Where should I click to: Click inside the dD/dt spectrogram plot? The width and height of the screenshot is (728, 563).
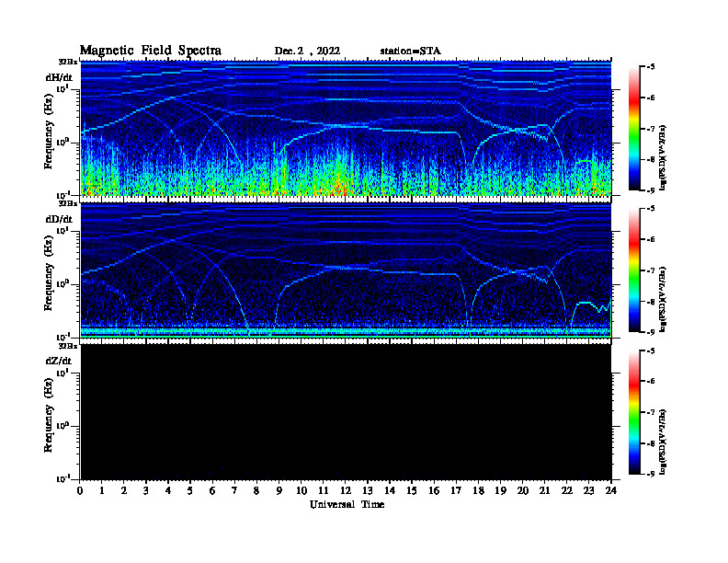tap(346, 270)
